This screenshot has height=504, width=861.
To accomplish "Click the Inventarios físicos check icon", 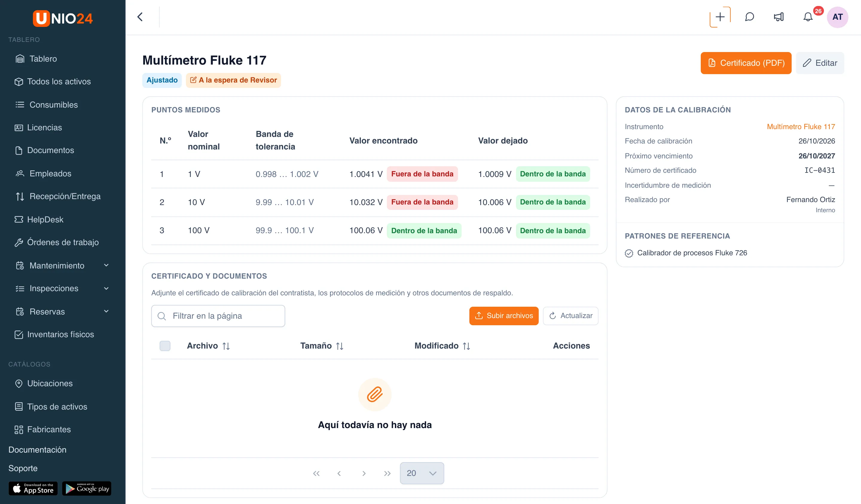I will pyautogui.click(x=19, y=335).
